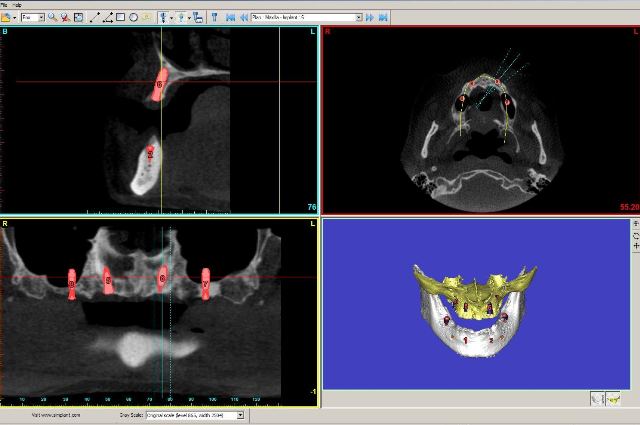Click the 3D rotate icon beside 3D view
640x425 pixels.
[x=635, y=236]
